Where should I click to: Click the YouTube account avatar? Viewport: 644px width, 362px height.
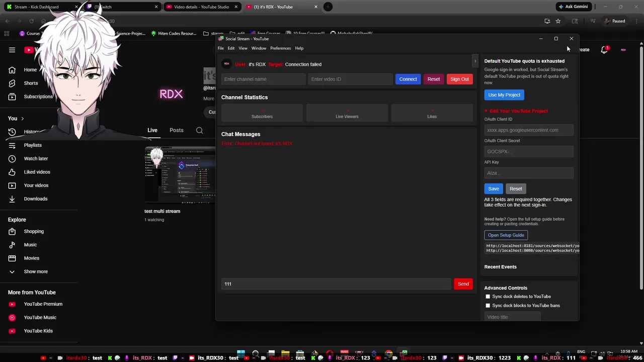(x=623, y=49)
